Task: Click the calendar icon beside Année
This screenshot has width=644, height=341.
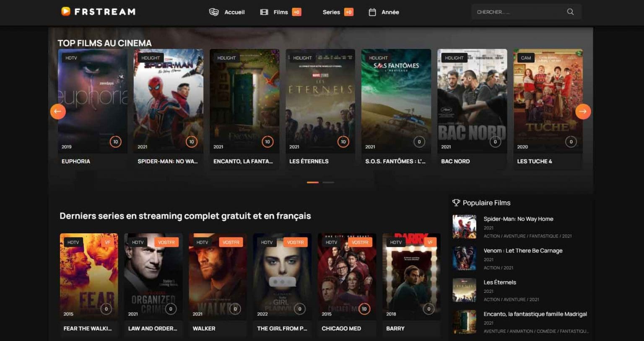Action: pos(372,12)
